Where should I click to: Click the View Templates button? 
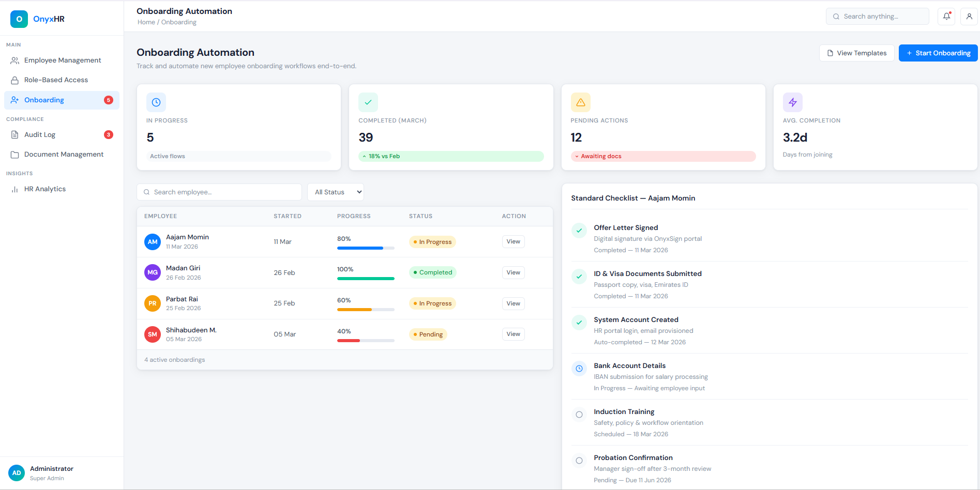pos(856,53)
